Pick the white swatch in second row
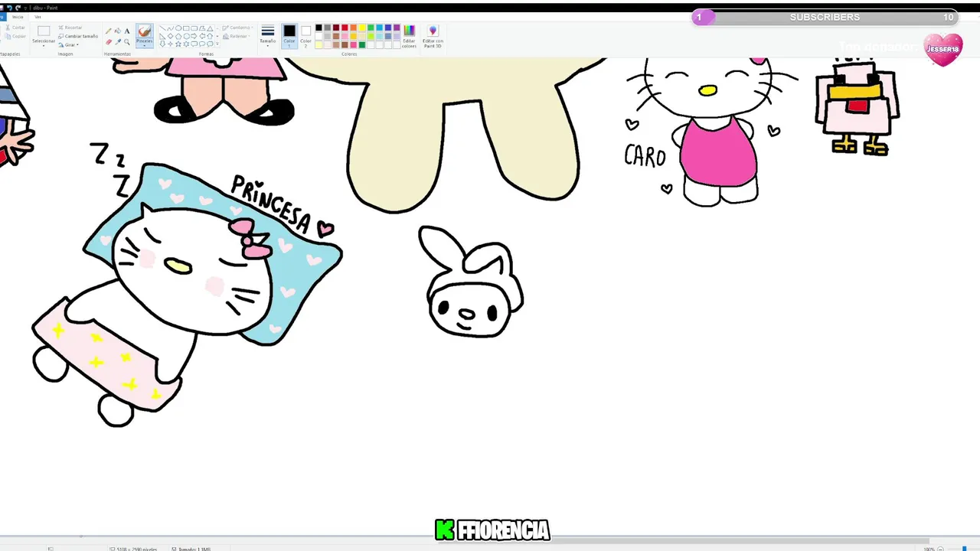980x551 pixels. tap(318, 36)
